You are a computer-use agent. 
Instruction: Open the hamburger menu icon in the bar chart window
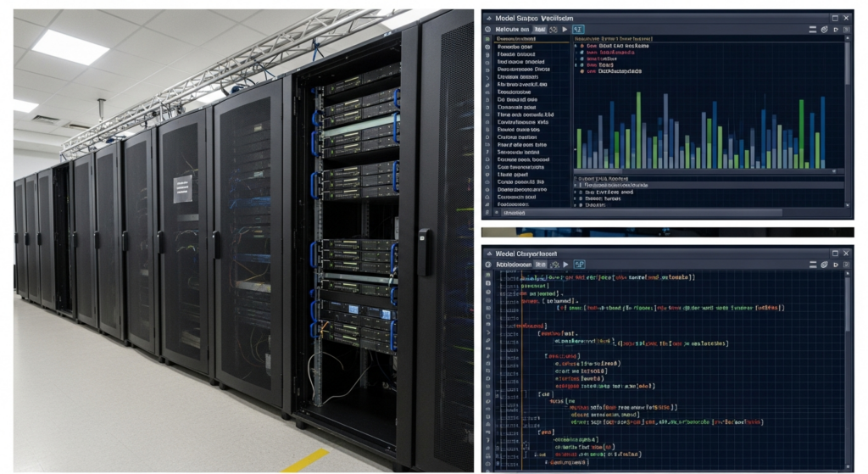point(813,30)
